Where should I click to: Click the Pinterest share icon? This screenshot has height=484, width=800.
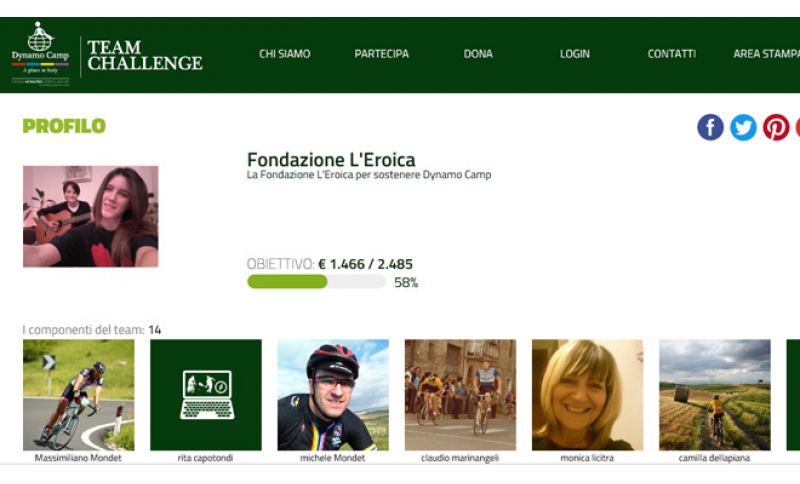(776, 127)
